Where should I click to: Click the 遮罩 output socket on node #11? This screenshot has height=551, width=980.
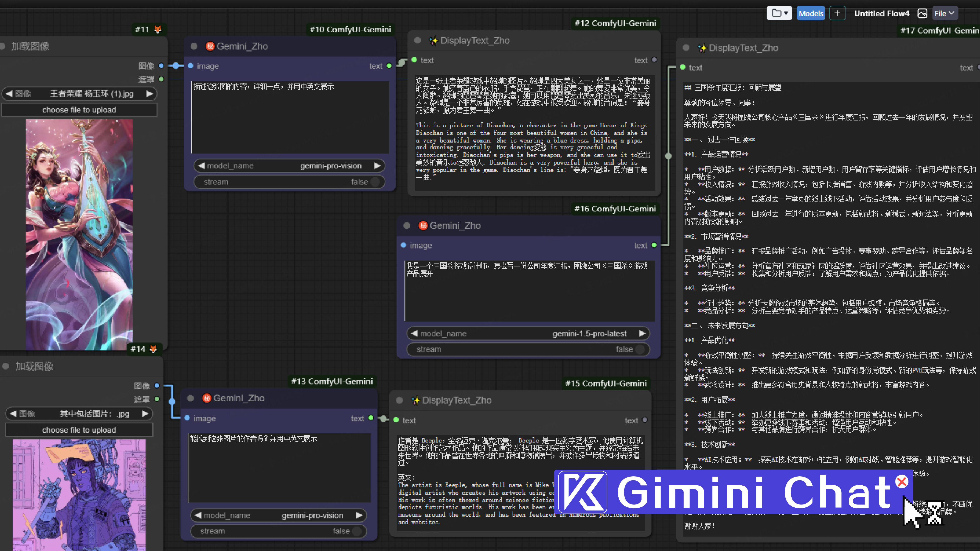(161, 79)
